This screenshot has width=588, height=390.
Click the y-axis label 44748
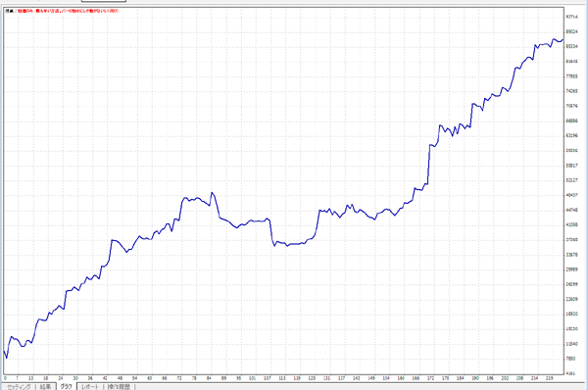[571, 210]
